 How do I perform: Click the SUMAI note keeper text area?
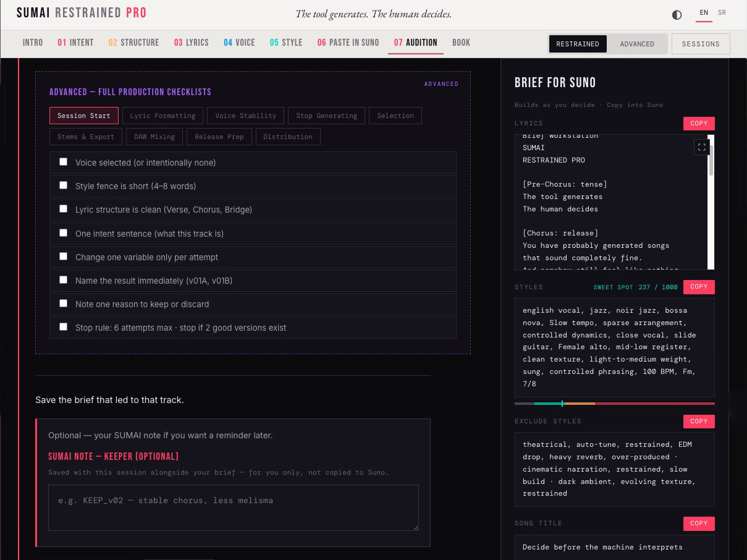click(x=234, y=507)
